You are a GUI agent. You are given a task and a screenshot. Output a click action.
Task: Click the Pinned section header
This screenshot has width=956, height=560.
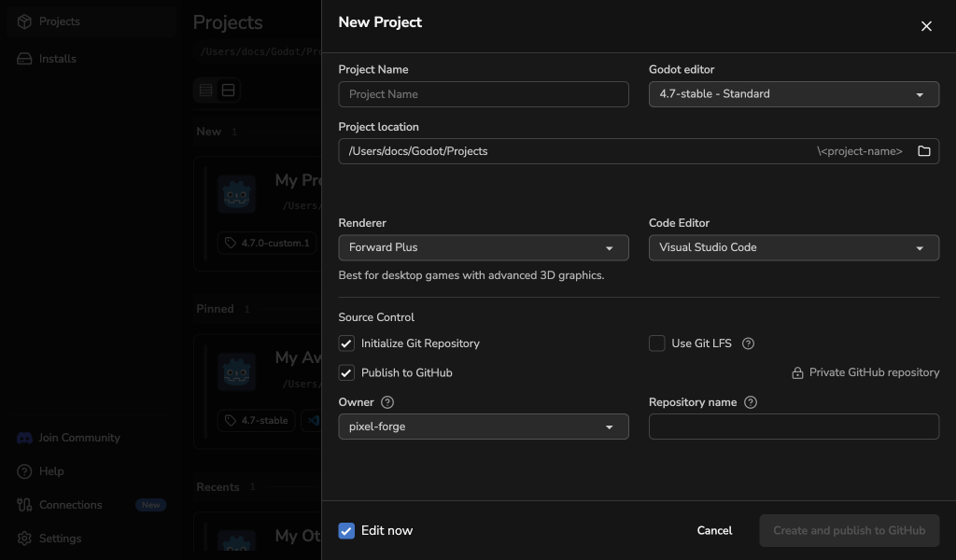click(215, 309)
